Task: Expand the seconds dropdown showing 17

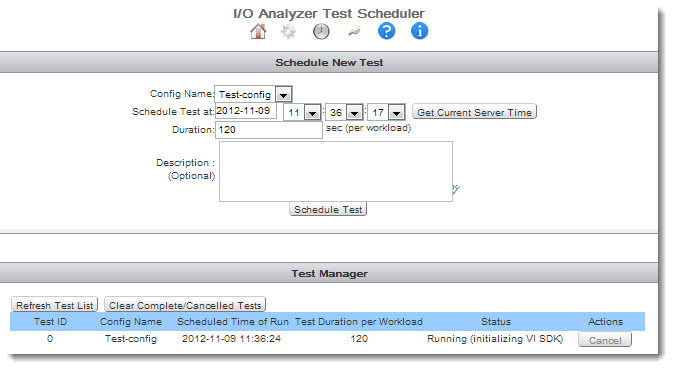Action: tap(396, 113)
